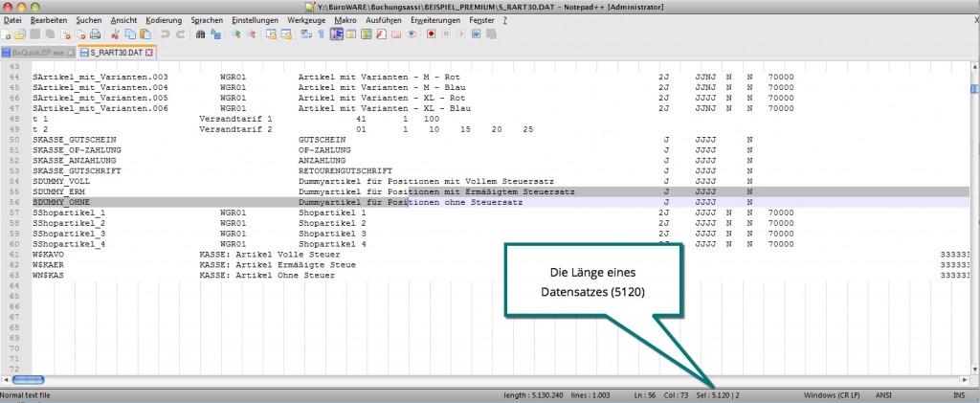This screenshot has width=980, height=403.
Task: Click the New file toolbar icon
Action: (x=7, y=34)
